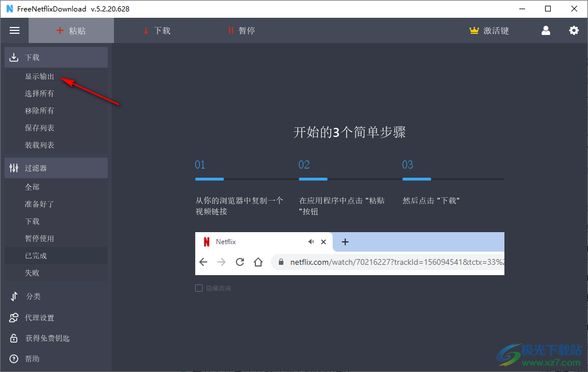Click the Netflix tab in guide image

pos(263,242)
